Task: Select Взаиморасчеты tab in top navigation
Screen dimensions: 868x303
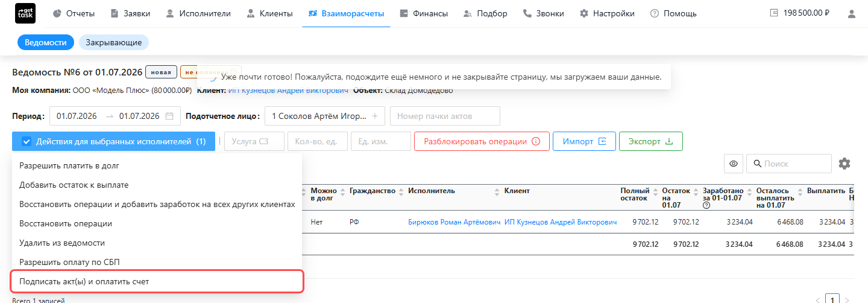Action: click(346, 13)
